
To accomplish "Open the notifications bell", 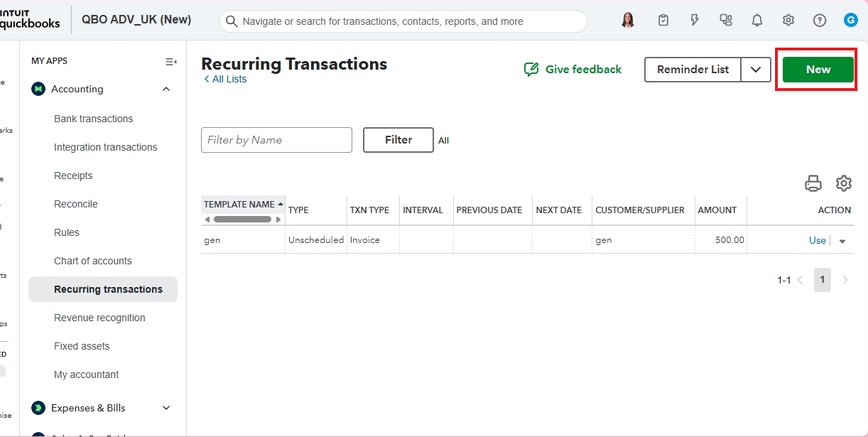I will click(x=757, y=21).
